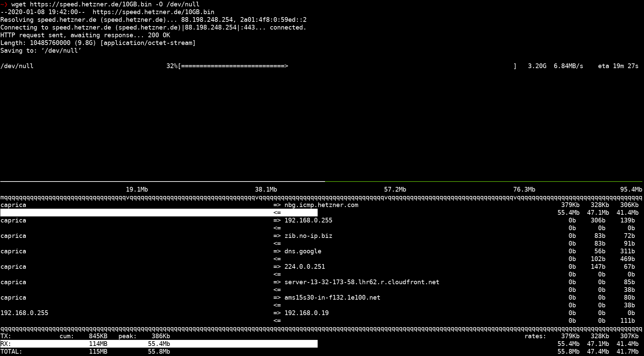The width and height of the screenshot is (644, 356).
Task: Click the RX: label in the summary
Action: [6, 344]
